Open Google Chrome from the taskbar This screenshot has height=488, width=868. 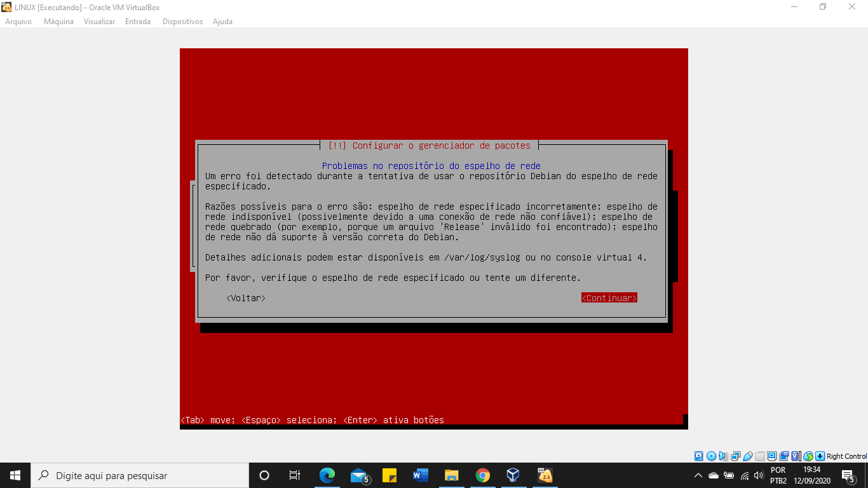pyautogui.click(x=482, y=475)
